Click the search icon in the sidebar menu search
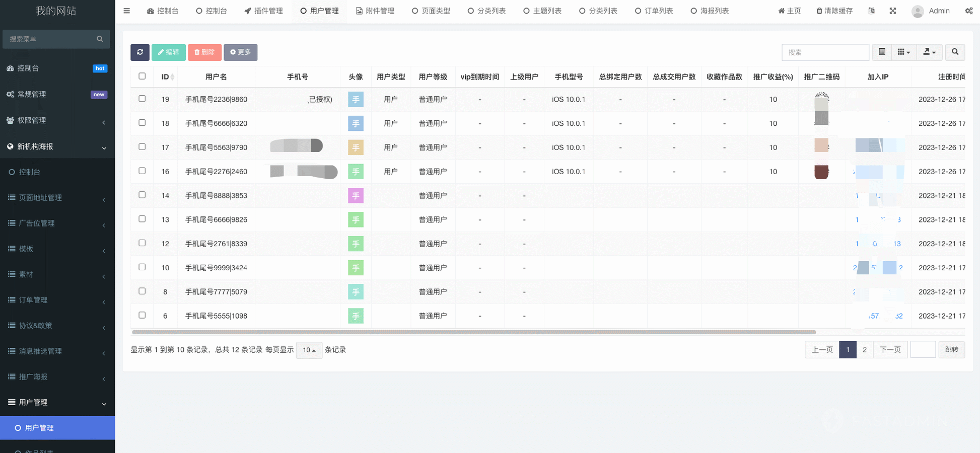Screen dimensions: 980x453 pos(100,39)
